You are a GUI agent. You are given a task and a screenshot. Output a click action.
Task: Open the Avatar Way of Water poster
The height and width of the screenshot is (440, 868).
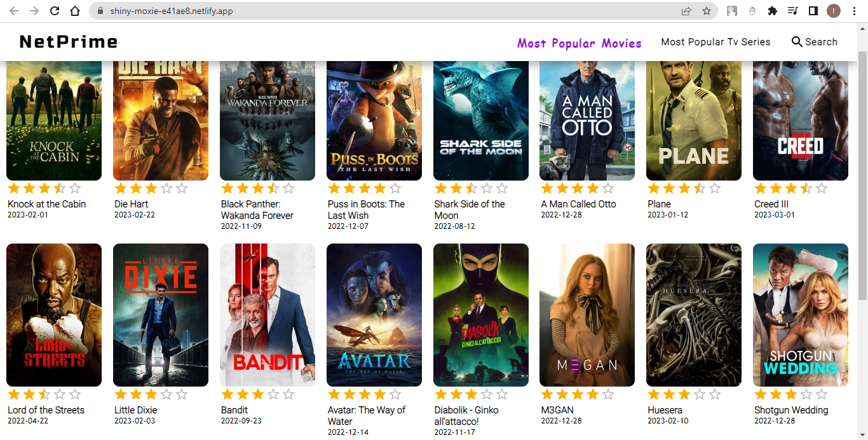pyautogui.click(x=374, y=315)
